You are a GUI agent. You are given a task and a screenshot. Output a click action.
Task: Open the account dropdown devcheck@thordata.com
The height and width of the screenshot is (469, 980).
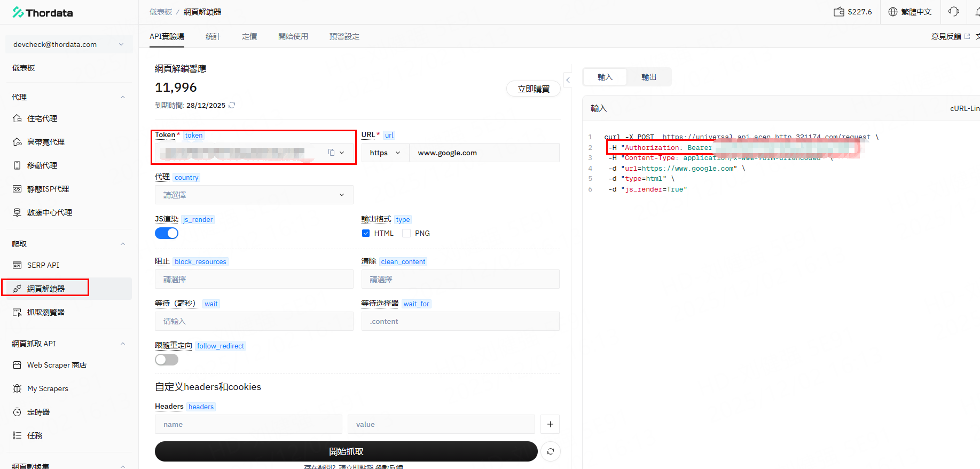pos(68,44)
